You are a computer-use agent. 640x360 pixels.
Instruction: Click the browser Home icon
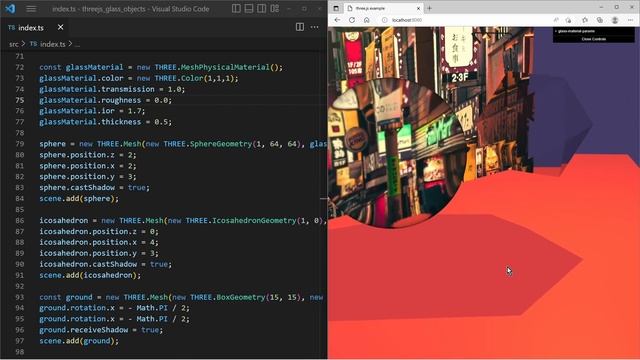(367, 20)
